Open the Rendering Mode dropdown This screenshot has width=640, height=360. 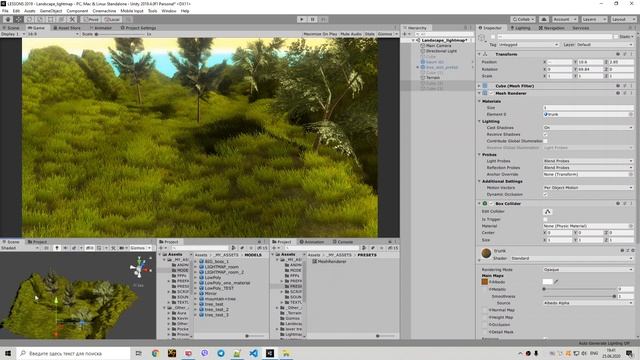[x=588, y=269]
